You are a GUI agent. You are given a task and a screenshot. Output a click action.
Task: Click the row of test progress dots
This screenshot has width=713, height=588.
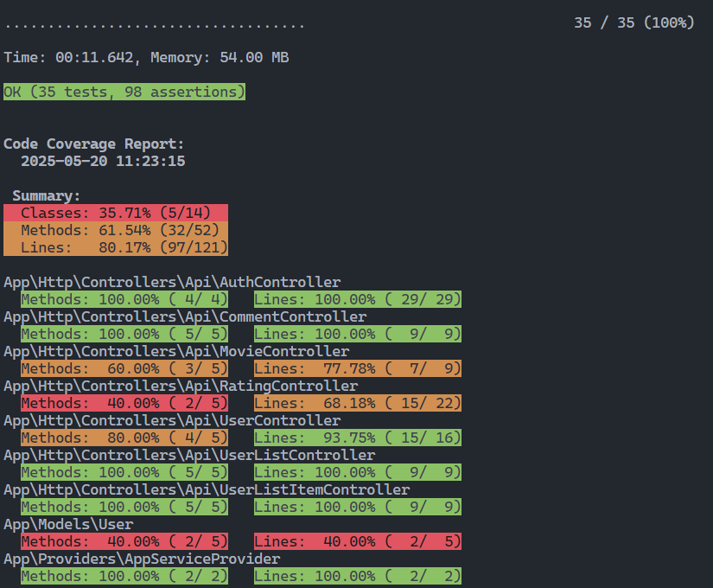pyautogui.click(x=155, y=27)
